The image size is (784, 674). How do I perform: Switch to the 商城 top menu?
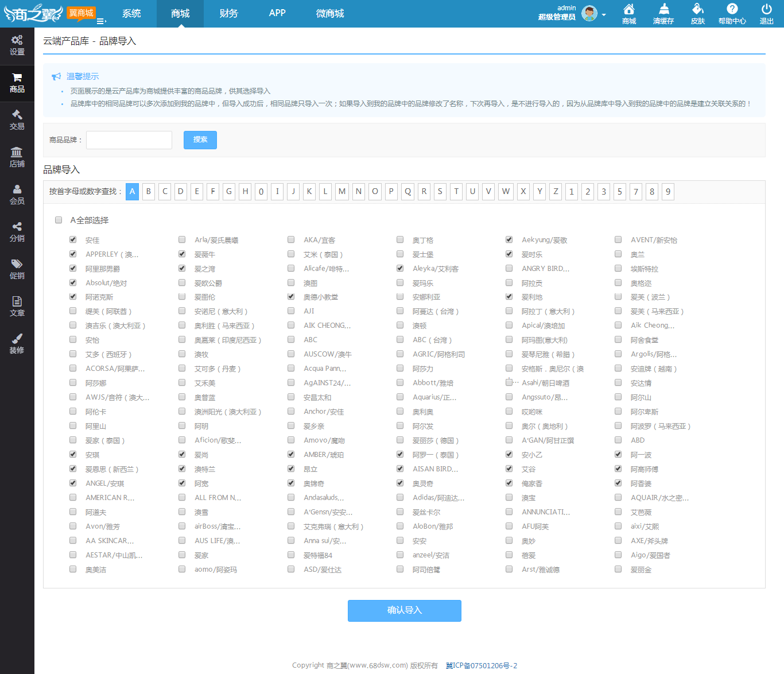click(180, 13)
